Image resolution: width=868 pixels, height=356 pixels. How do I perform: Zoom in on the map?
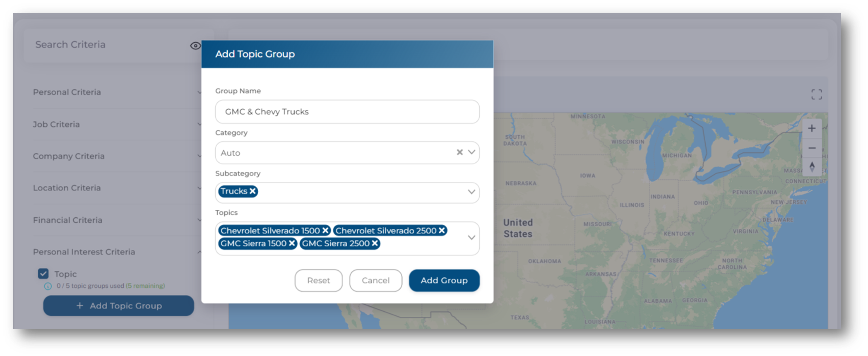pyautogui.click(x=812, y=128)
